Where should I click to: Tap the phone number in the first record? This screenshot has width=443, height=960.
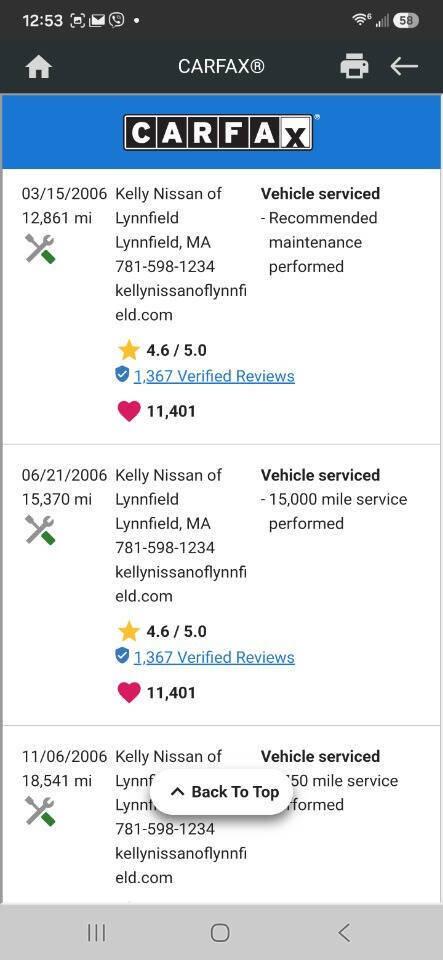tap(165, 266)
